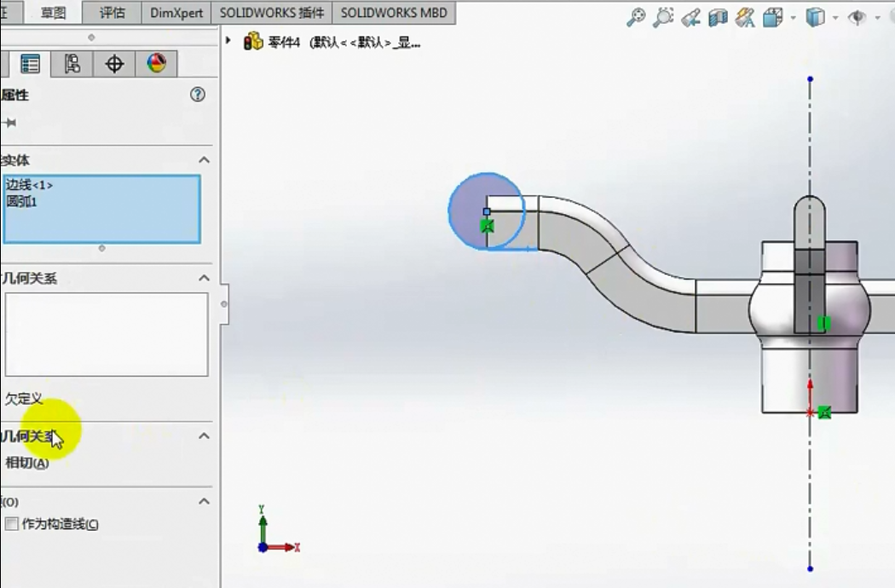Image resolution: width=895 pixels, height=588 pixels.
Task: Open the PropertyManager tab icon
Action: tap(31, 64)
